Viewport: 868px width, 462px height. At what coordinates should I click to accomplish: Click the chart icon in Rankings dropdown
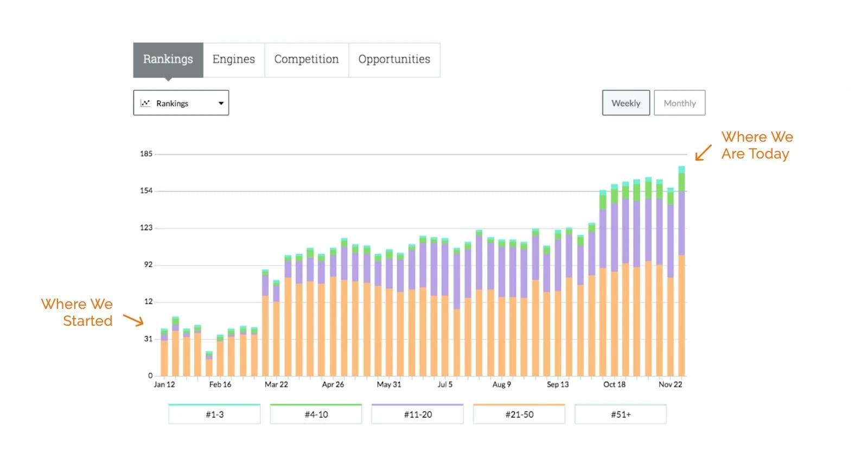(x=145, y=103)
